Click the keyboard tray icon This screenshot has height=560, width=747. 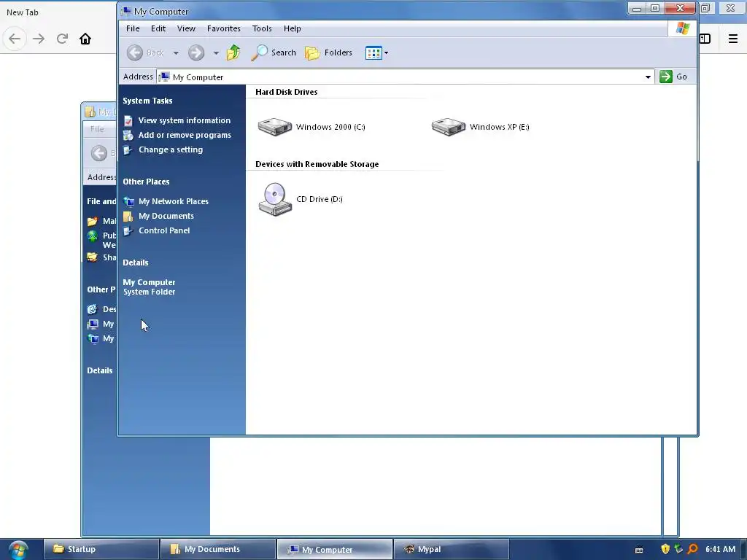(639, 550)
